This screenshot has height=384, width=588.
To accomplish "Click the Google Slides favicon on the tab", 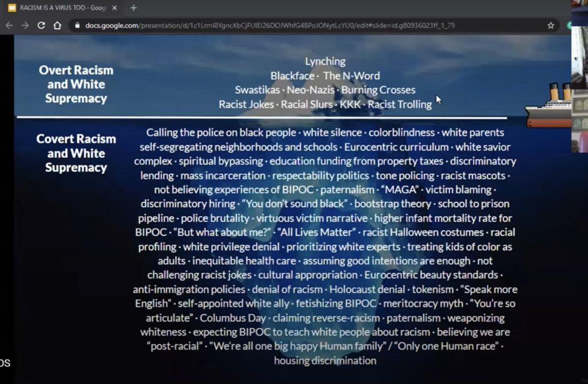I will (x=11, y=8).
